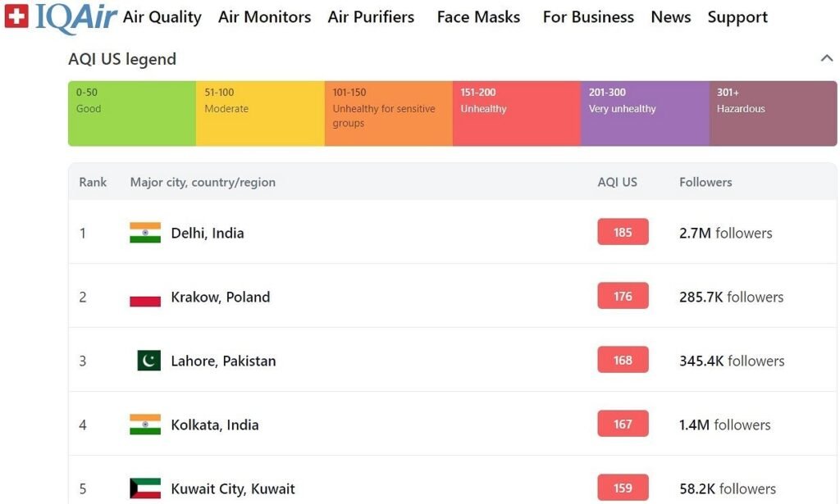Open the Air Quality menu

click(162, 17)
